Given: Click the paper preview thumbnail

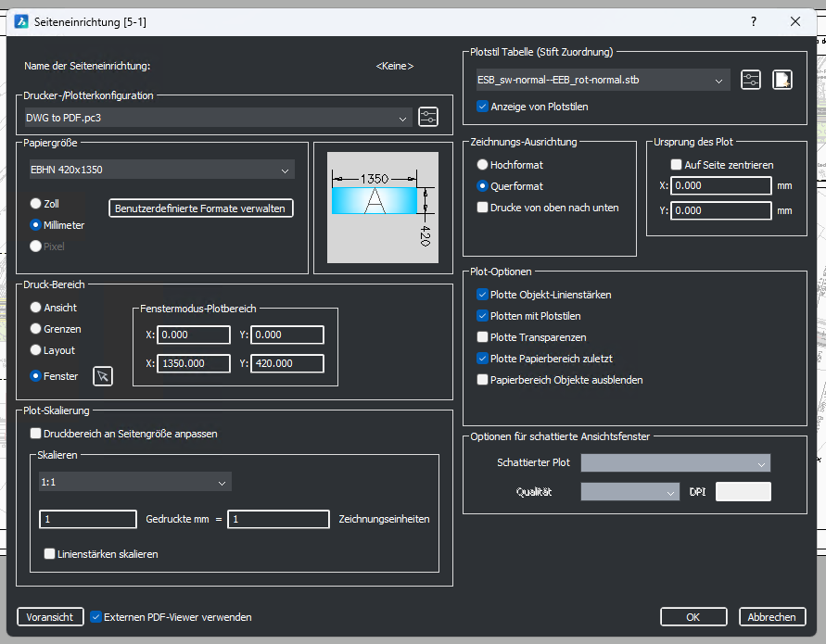Looking at the screenshot, I should coord(375,208).
